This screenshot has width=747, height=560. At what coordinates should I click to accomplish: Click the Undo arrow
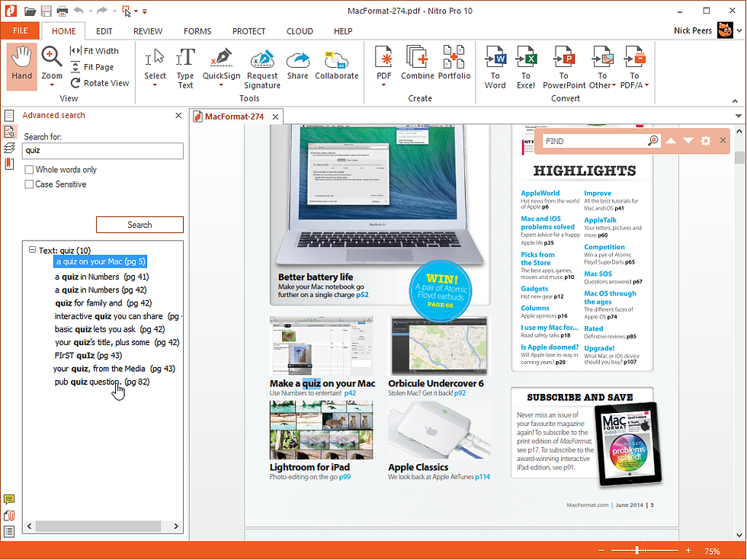tap(79, 11)
